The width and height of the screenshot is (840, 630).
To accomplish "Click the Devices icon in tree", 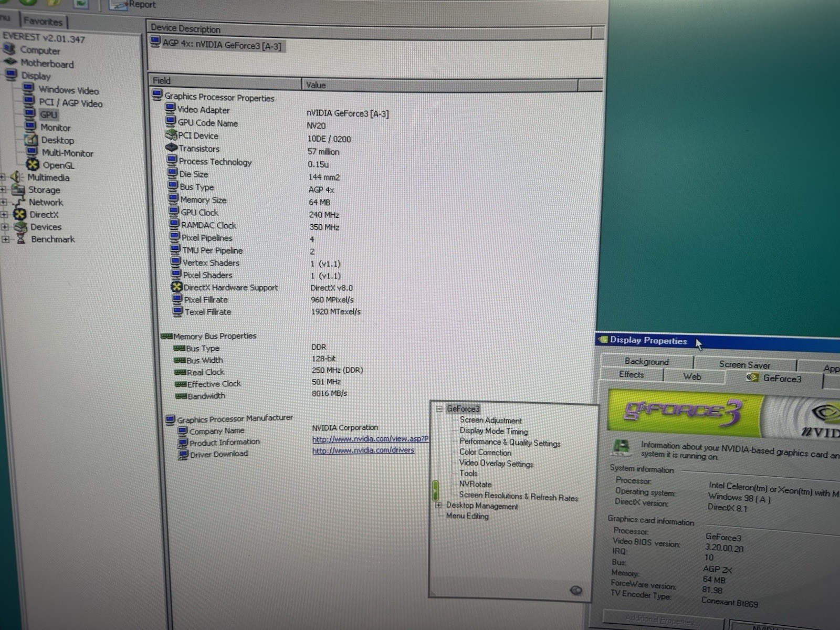I will point(20,226).
